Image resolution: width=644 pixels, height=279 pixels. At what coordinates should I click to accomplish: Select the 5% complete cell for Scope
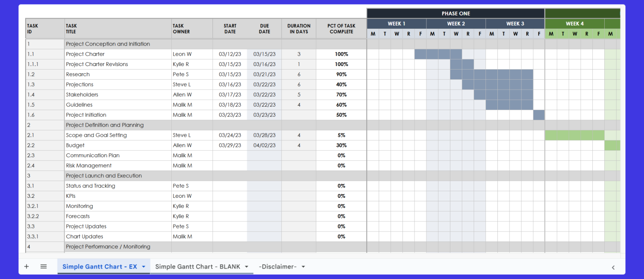tap(341, 135)
